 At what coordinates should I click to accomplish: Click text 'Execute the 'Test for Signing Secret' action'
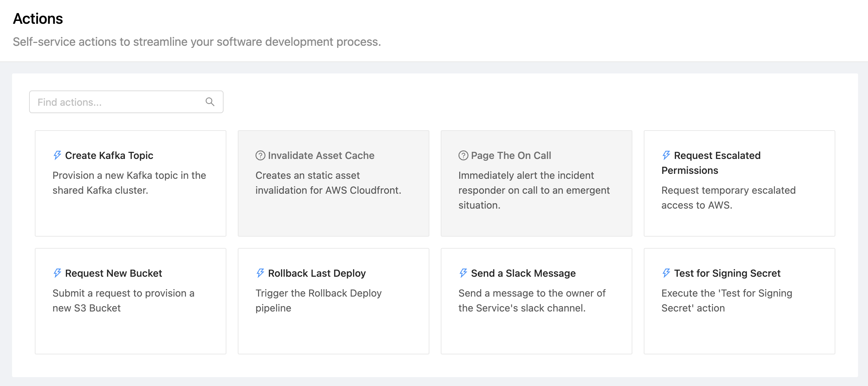click(727, 300)
